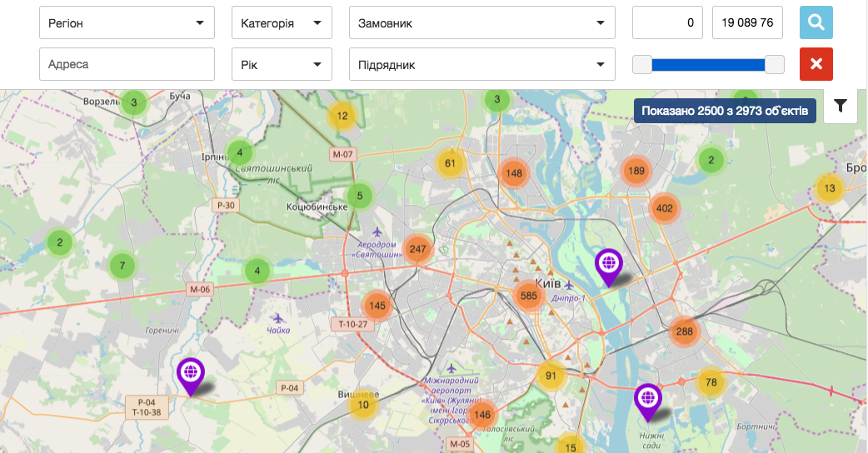Select purple globe marker near Нижні сади
This screenshot has width=868, height=453.
point(647,399)
